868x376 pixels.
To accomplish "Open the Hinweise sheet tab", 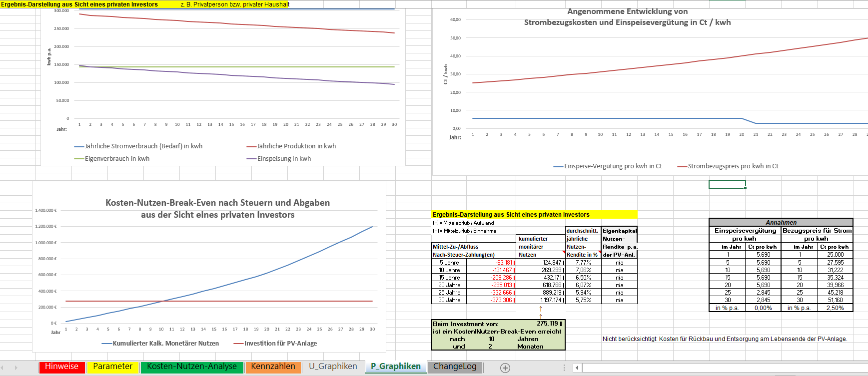I will [61, 367].
